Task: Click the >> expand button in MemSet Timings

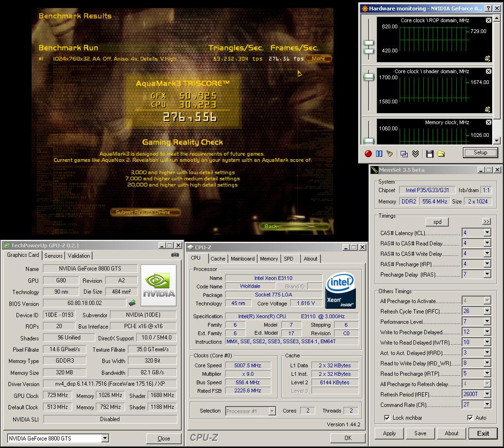Action: tap(487, 221)
